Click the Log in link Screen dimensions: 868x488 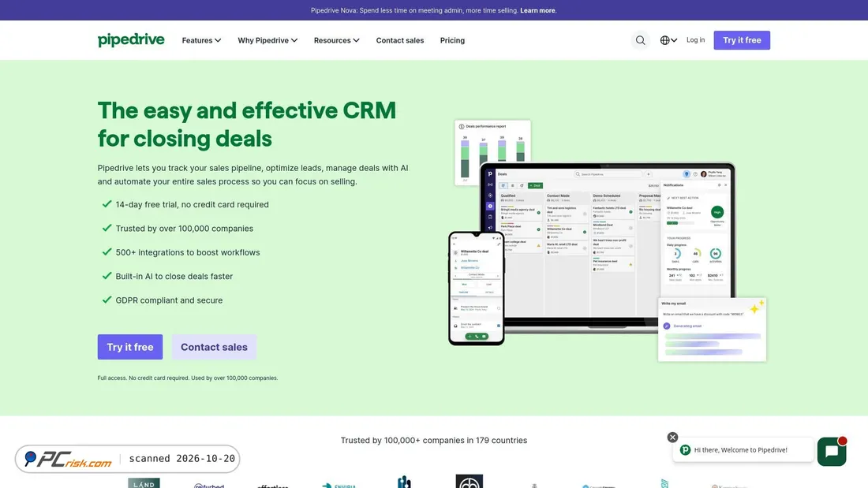pyautogui.click(x=695, y=40)
